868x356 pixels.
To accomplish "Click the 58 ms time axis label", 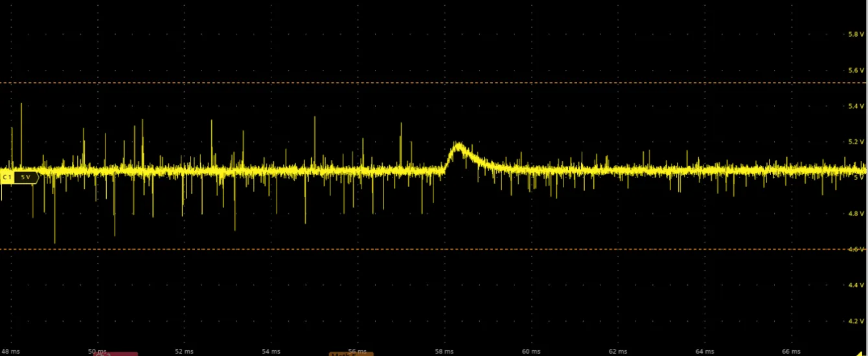I will (444, 351).
